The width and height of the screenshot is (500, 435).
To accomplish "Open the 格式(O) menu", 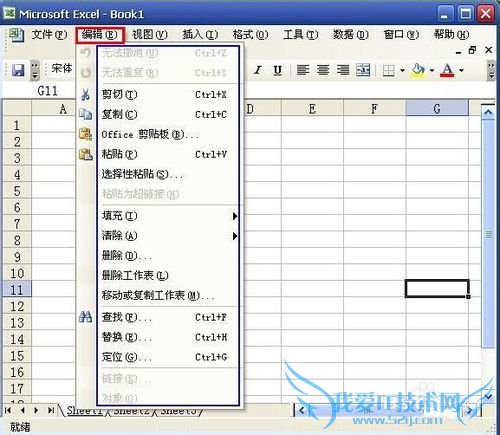I will (250, 34).
